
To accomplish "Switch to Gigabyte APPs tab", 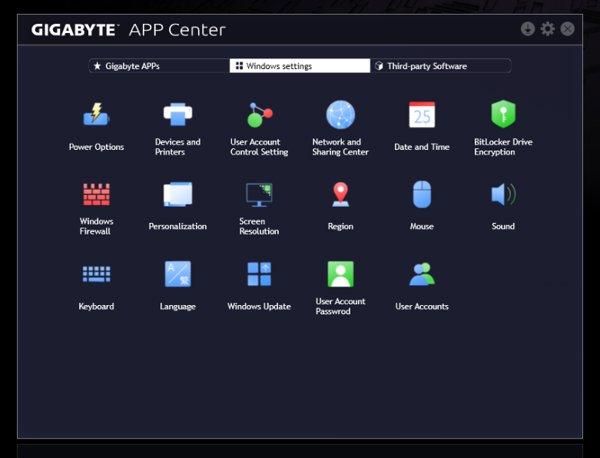I will [x=159, y=66].
